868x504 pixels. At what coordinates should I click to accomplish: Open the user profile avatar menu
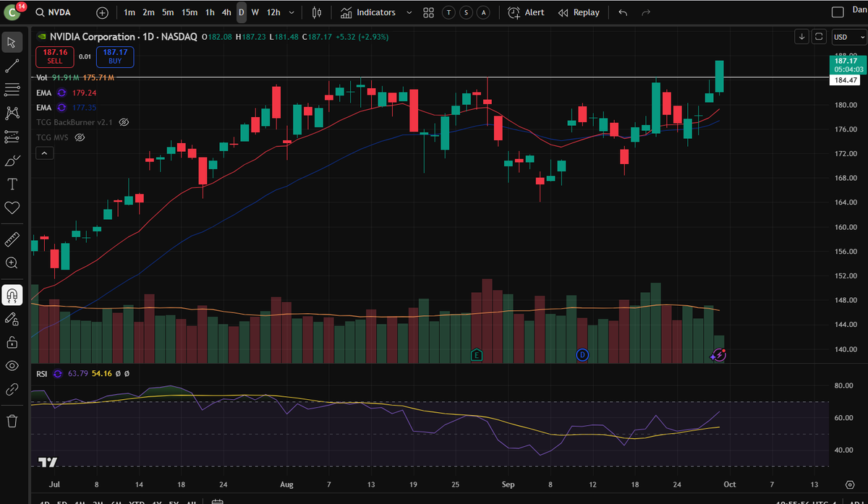pos(14,12)
